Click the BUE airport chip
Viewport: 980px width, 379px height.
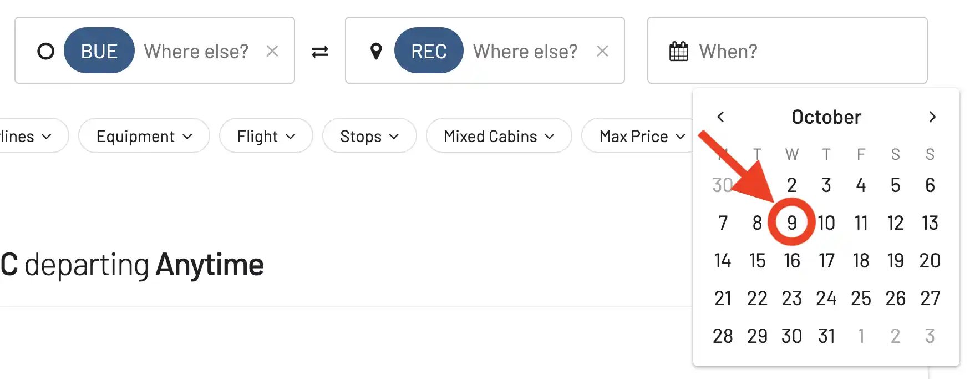[99, 50]
